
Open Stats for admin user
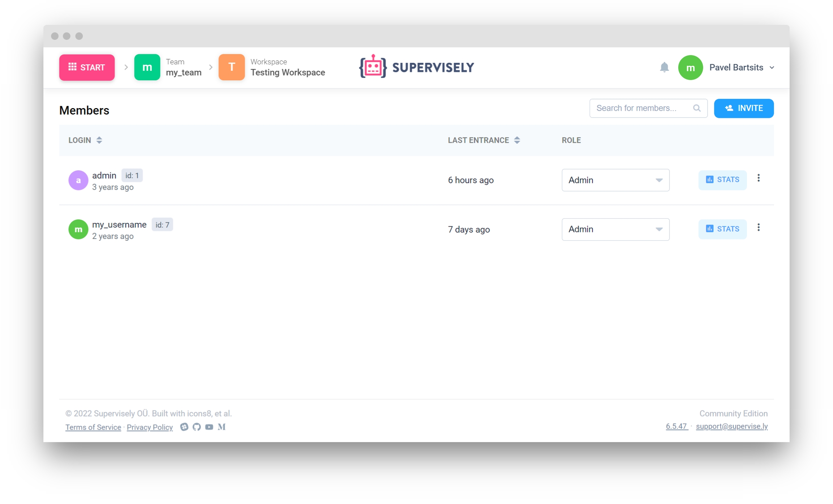pyautogui.click(x=722, y=180)
